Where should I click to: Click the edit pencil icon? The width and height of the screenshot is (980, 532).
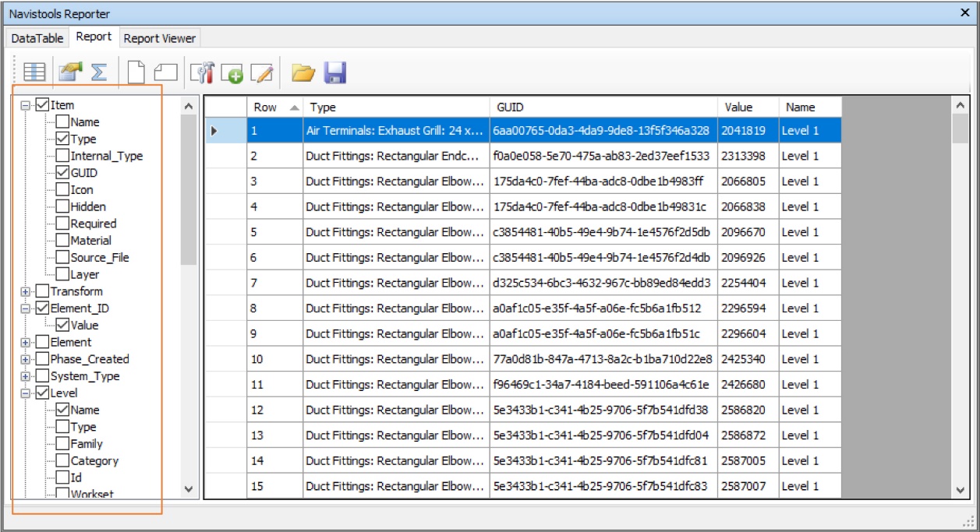coord(263,73)
